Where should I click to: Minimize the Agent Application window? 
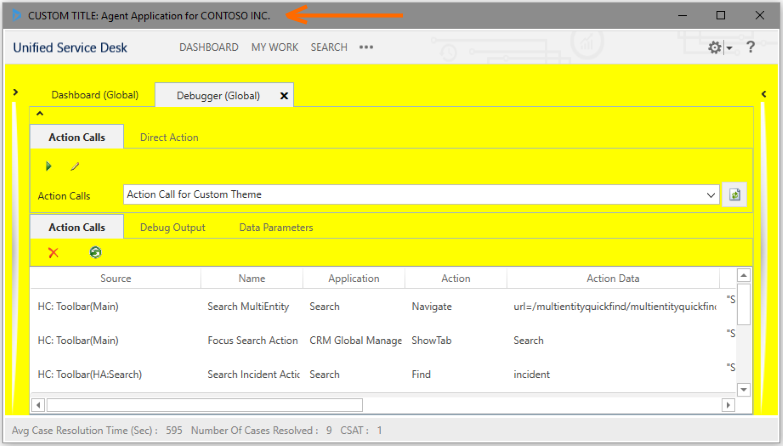pyautogui.click(x=682, y=15)
